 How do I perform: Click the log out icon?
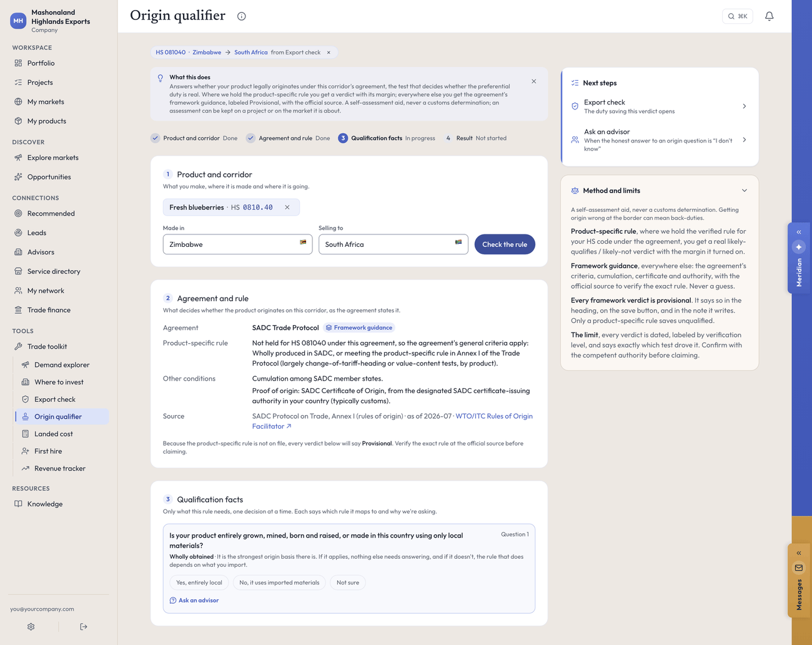click(x=84, y=627)
